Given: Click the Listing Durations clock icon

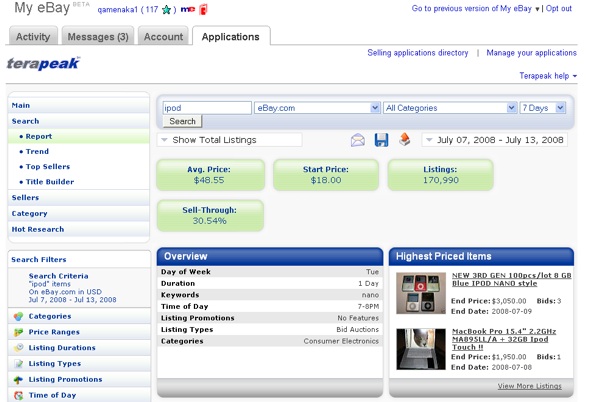Looking at the screenshot, I should coord(18,348).
